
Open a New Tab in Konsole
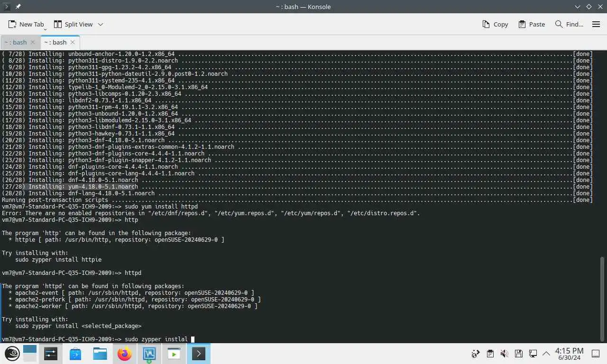click(27, 24)
